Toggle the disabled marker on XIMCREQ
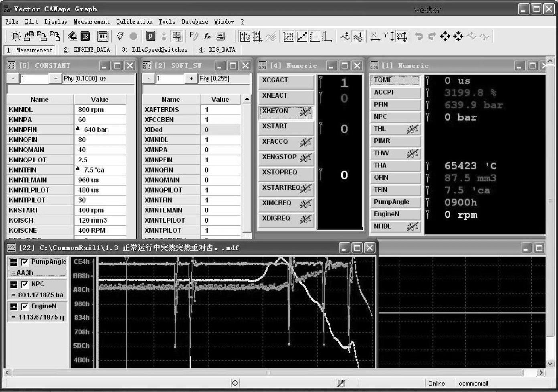Image resolution: width=558 pixels, height=392 pixels. click(x=305, y=204)
